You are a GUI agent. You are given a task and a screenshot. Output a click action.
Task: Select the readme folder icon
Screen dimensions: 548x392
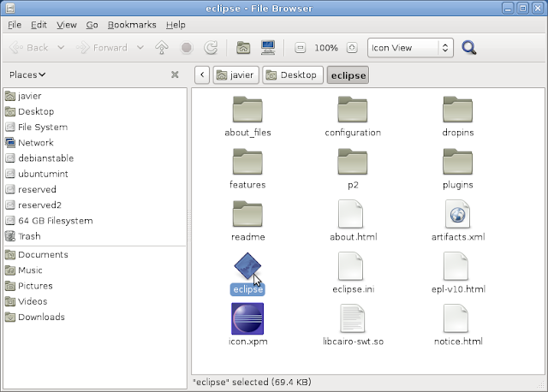(247, 214)
